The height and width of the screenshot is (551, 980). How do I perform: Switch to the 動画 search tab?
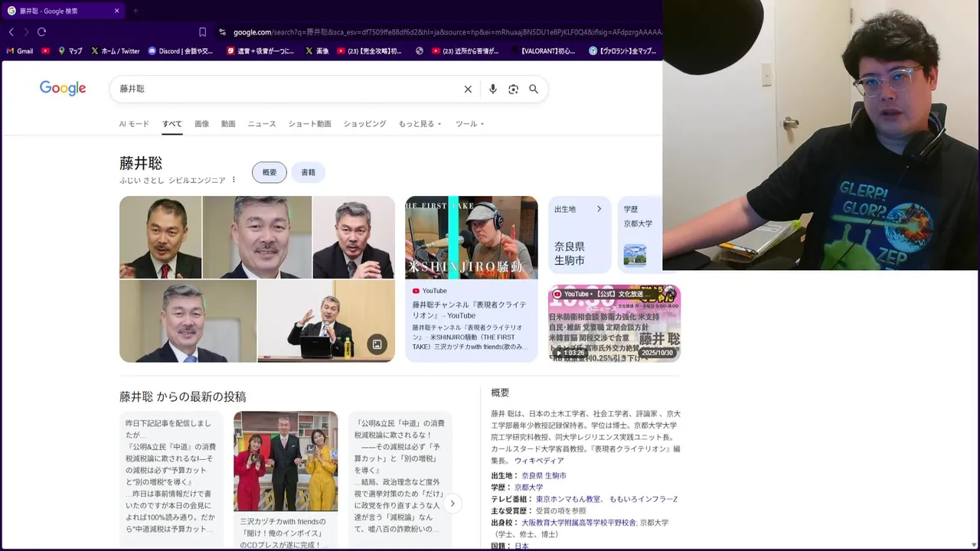pos(228,124)
